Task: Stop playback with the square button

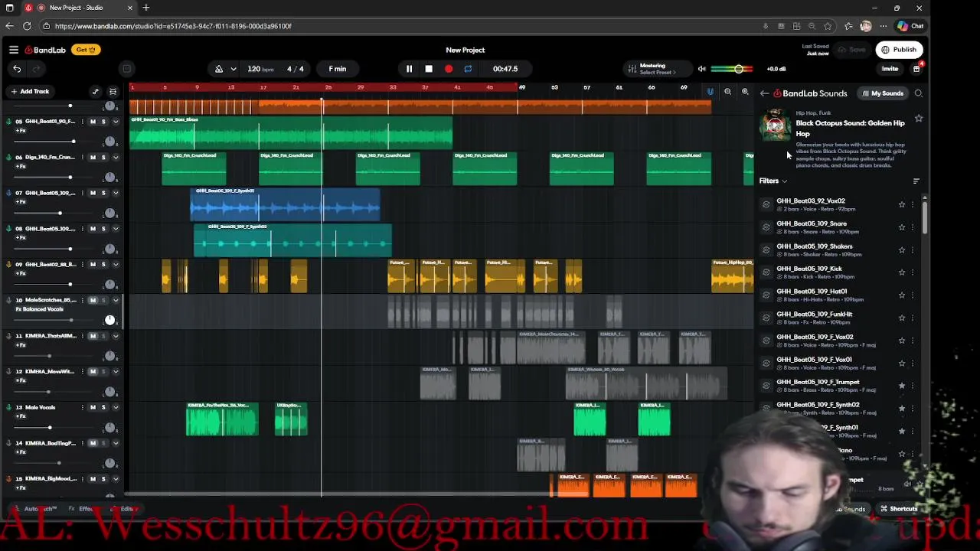Action: tap(429, 69)
